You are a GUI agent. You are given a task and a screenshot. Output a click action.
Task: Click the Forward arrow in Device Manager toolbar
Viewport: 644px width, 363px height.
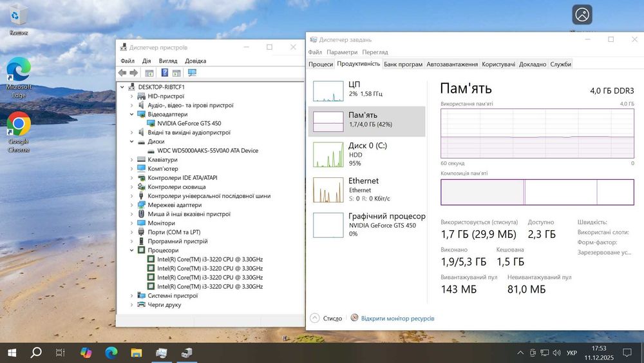tap(134, 73)
